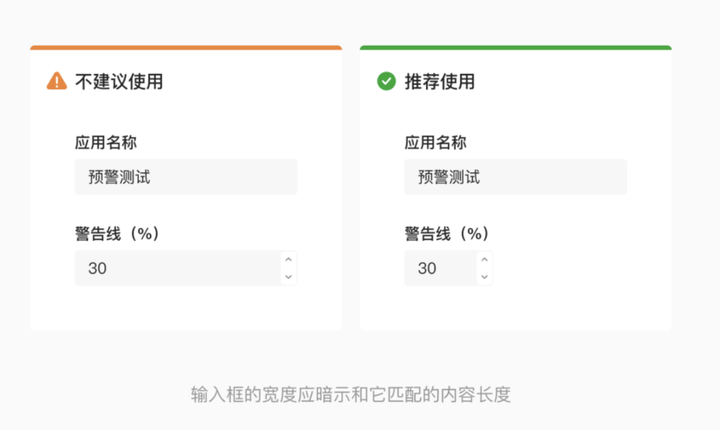Decrease 警告线 value in 不建议使用 card
Screen dimensions: 720x430
(289, 276)
